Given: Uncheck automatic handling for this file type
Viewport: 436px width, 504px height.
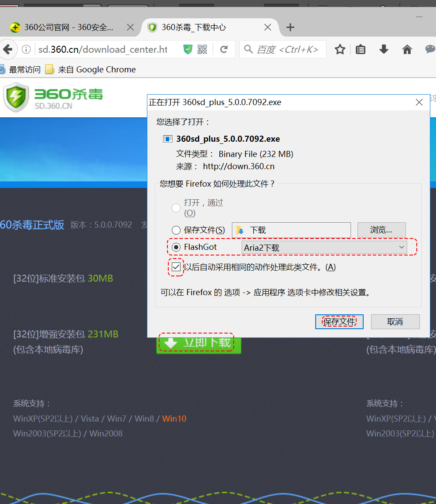Looking at the screenshot, I should pos(176,266).
